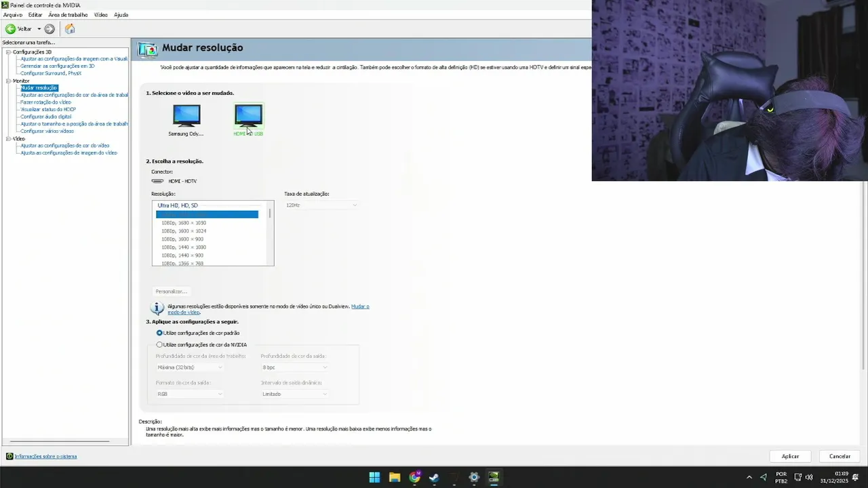
Task: Click the Aplicar button
Action: 790,456
